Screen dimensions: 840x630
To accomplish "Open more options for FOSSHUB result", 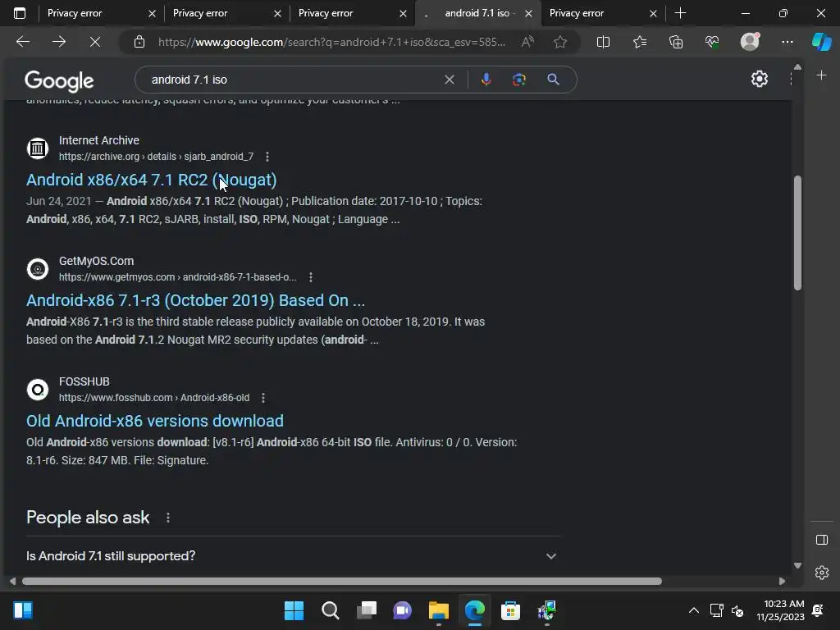I will pos(263,398).
